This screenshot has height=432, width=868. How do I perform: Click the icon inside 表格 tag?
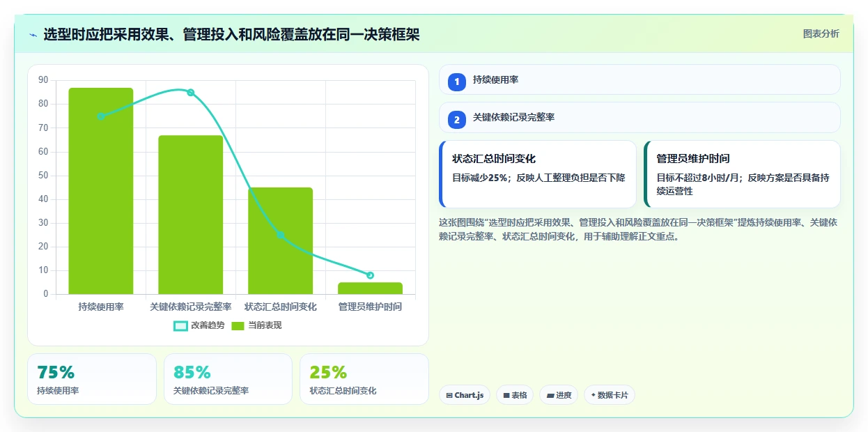pyautogui.click(x=506, y=396)
